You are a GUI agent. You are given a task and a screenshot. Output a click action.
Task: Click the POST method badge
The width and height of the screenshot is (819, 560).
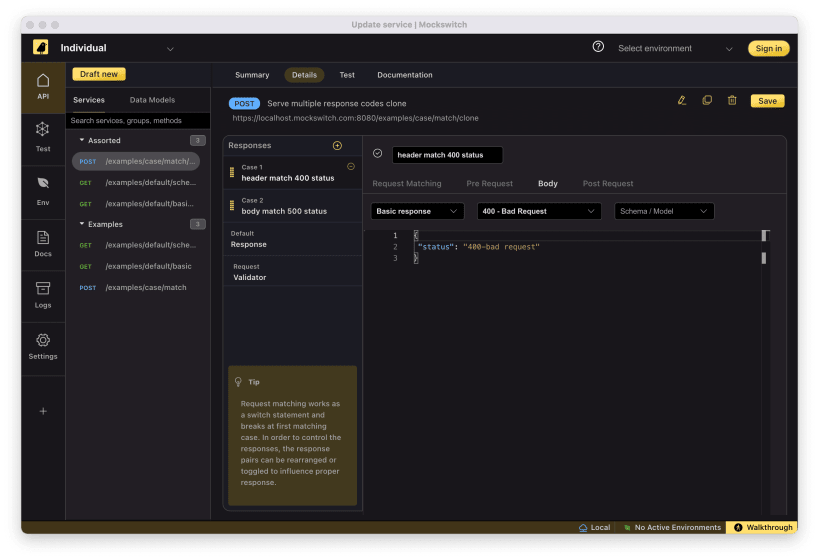244,103
